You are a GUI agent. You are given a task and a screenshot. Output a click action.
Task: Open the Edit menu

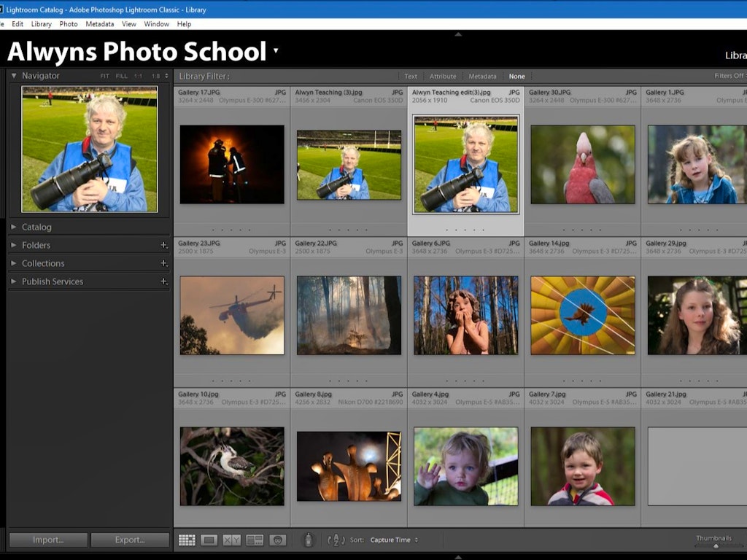click(x=18, y=24)
